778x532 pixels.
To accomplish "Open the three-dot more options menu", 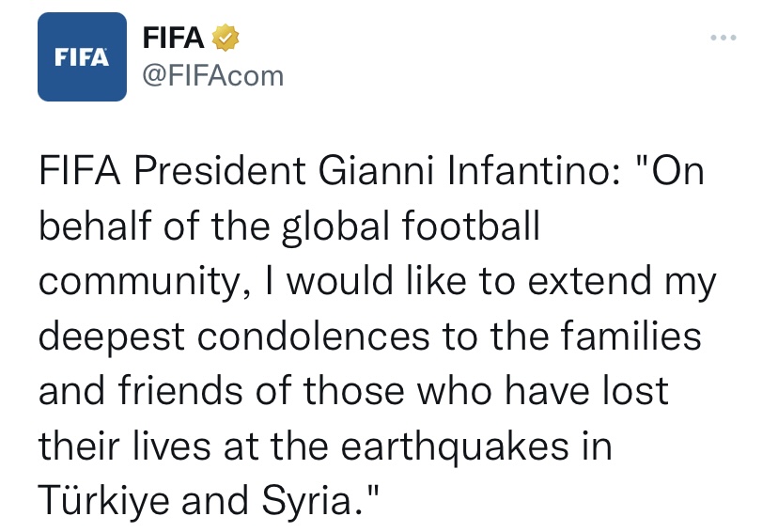I will pos(723,39).
